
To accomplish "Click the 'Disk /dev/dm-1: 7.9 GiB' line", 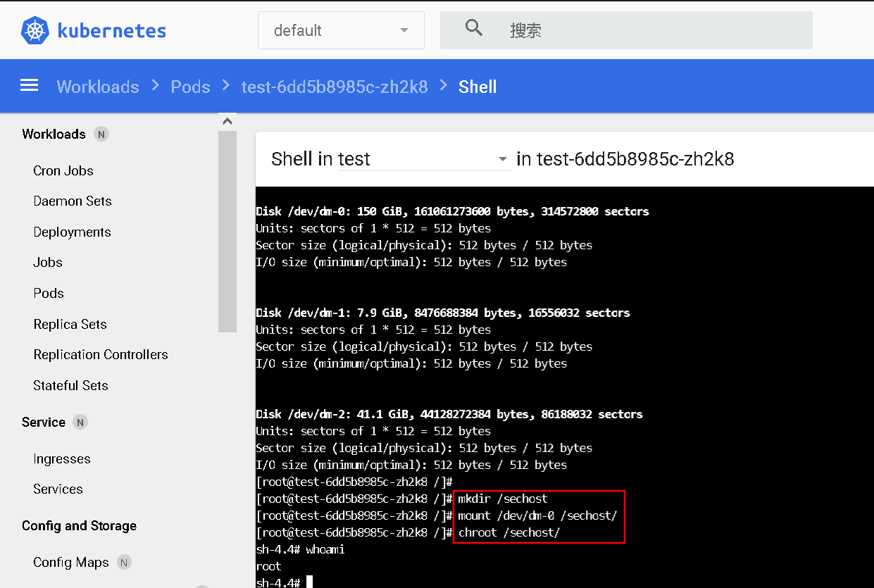I will tap(443, 313).
